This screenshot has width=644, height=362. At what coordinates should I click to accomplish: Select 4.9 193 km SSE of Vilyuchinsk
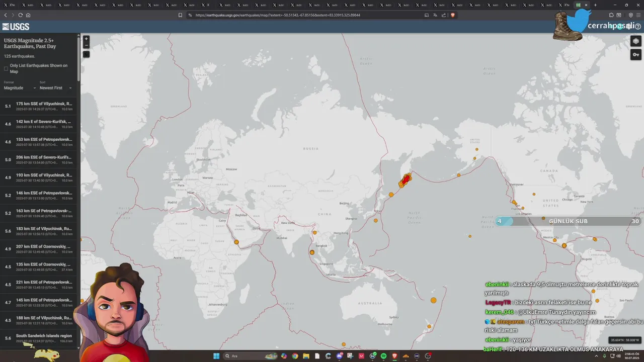pyautogui.click(x=39, y=177)
